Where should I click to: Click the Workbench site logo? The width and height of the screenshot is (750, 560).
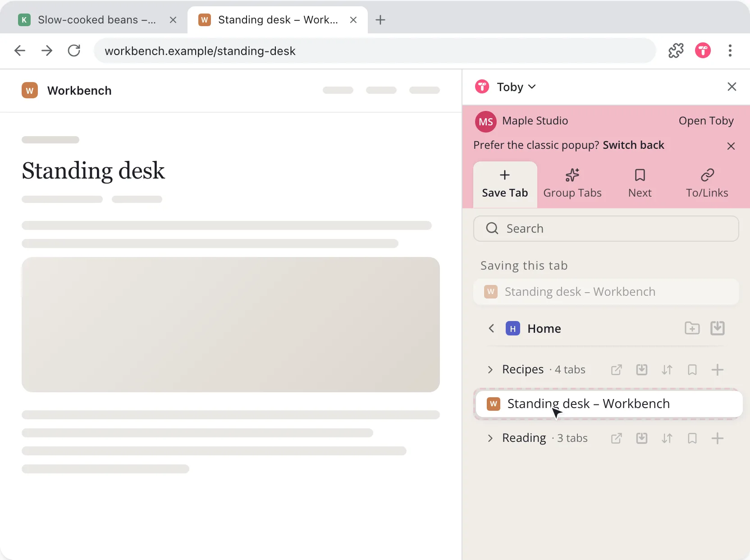pyautogui.click(x=30, y=90)
